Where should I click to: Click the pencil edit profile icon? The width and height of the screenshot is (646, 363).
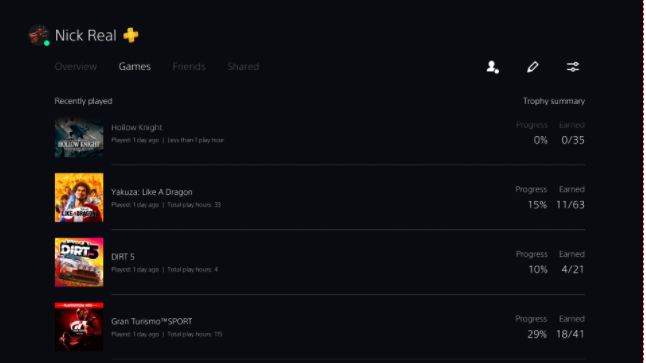click(x=533, y=67)
